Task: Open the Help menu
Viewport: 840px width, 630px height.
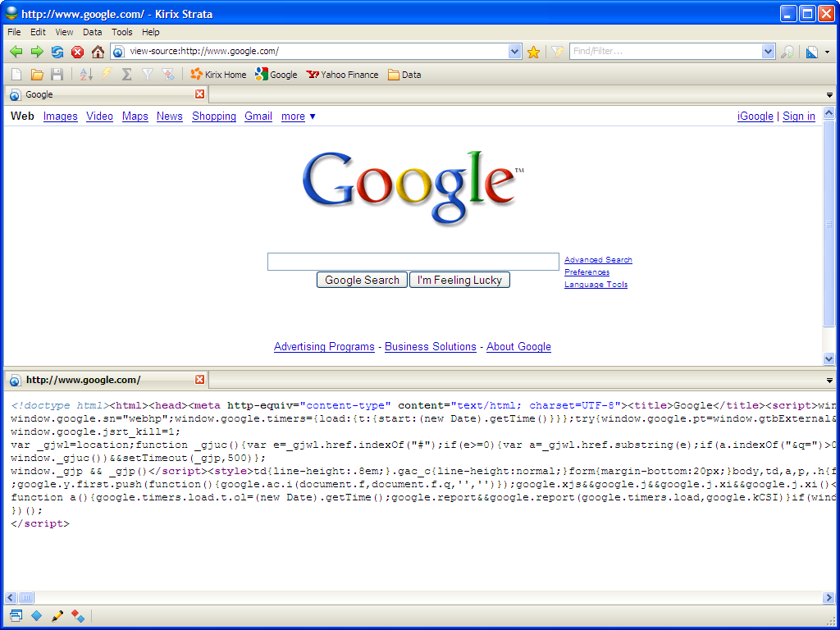Action: 151,32
